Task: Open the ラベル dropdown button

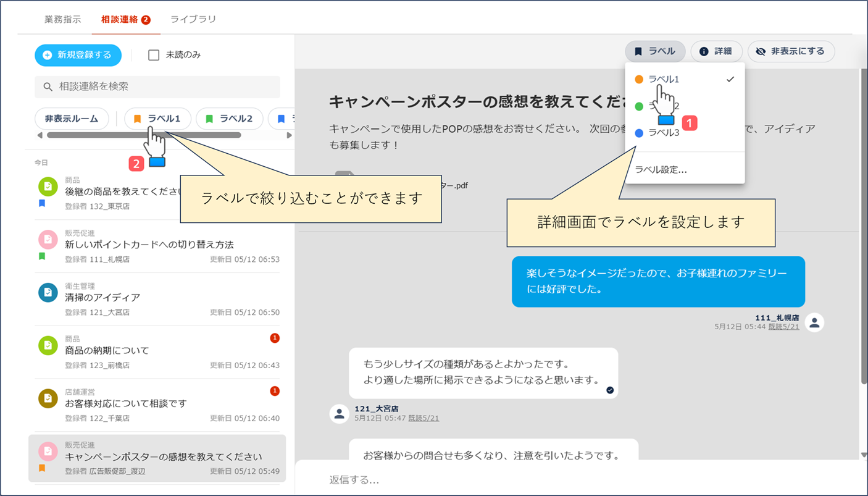Action: coord(655,51)
